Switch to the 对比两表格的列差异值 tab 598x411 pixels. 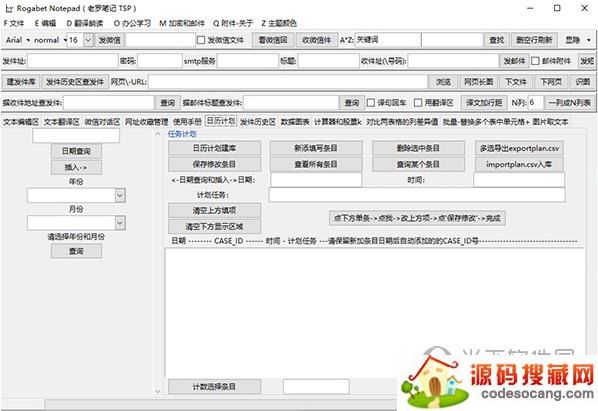[x=402, y=122]
